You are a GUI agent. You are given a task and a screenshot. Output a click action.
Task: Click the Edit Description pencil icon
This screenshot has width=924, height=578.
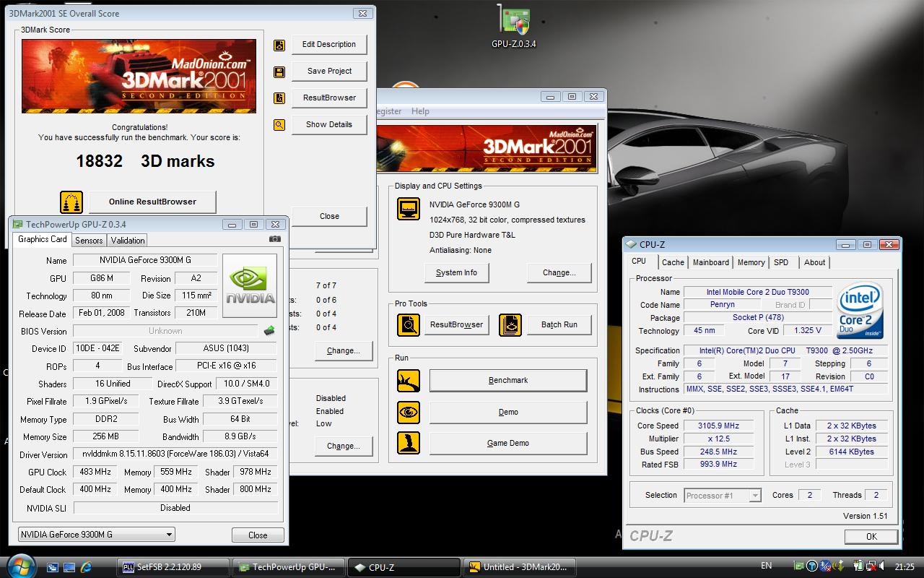click(x=279, y=46)
